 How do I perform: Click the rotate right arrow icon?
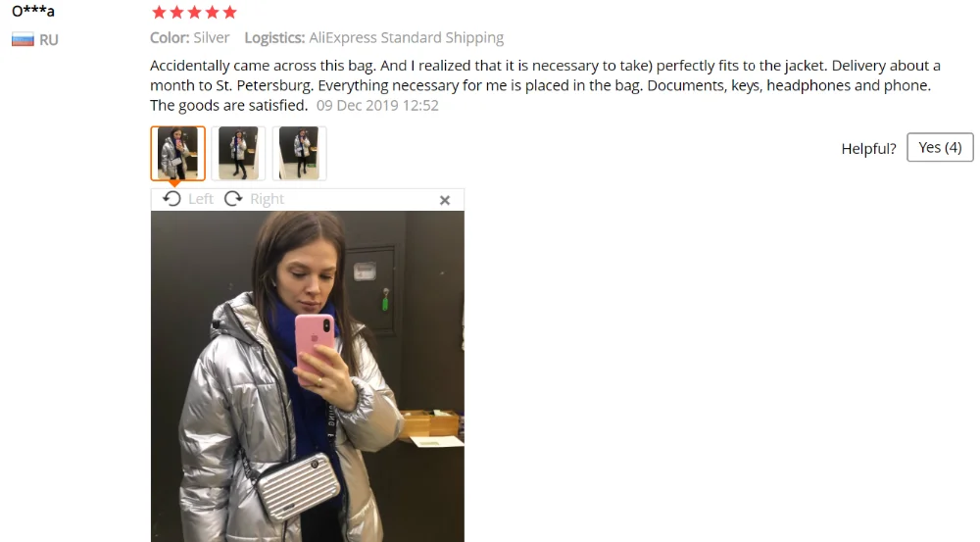(x=233, y=199)
